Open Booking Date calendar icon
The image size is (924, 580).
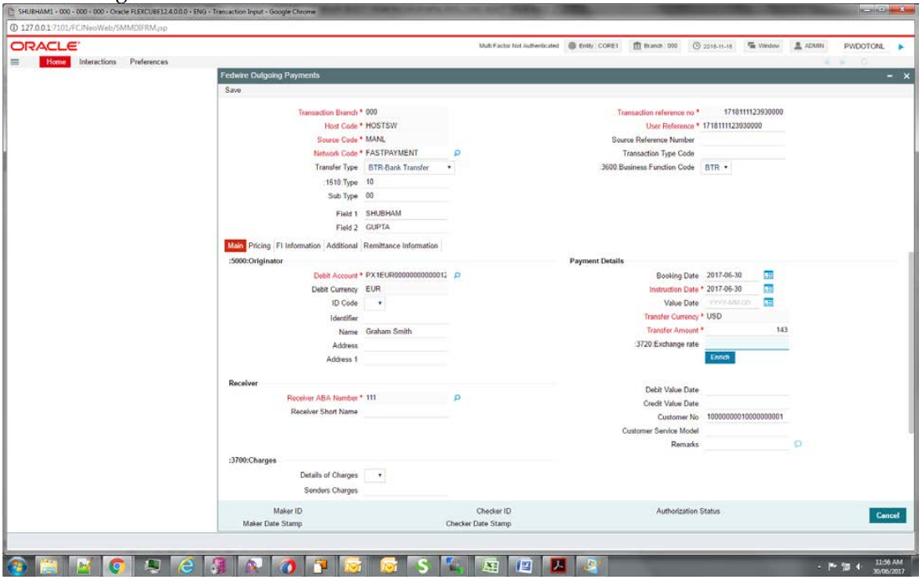pyautogui.click(x=768, y=275)
